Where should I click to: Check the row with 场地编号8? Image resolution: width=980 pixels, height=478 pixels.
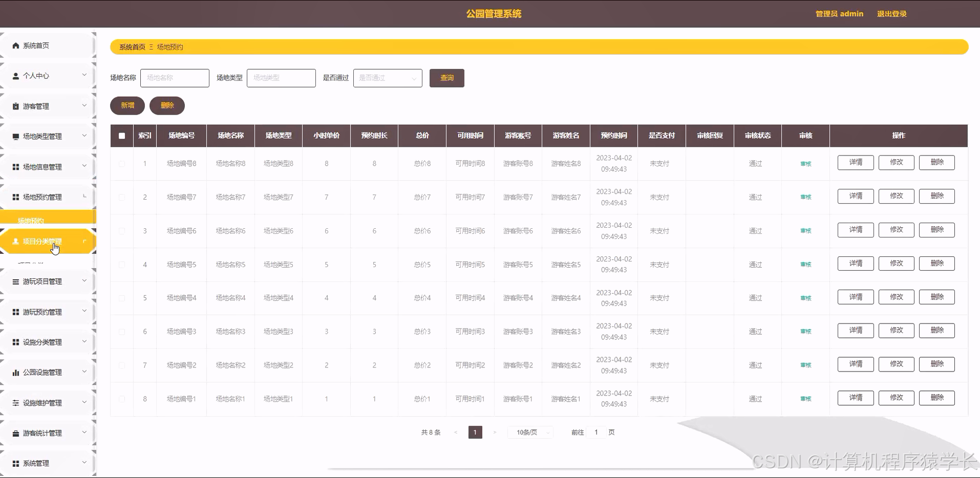tap(122, 164)
